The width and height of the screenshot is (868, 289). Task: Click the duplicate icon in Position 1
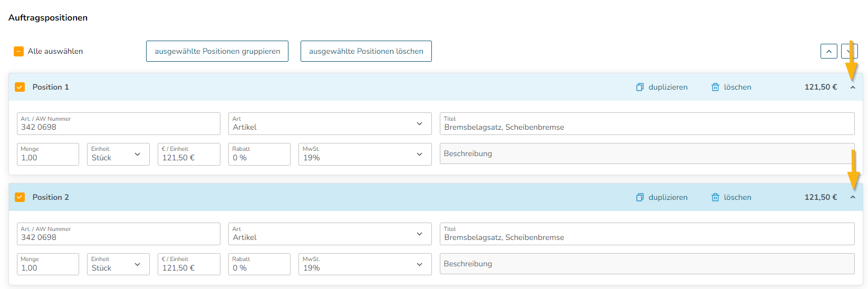pos(640,87)
